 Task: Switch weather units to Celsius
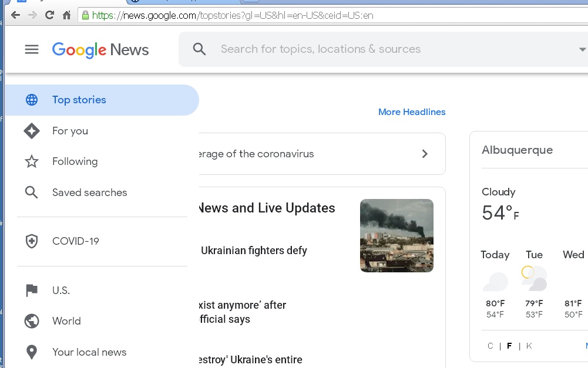[x=490, y=346]
